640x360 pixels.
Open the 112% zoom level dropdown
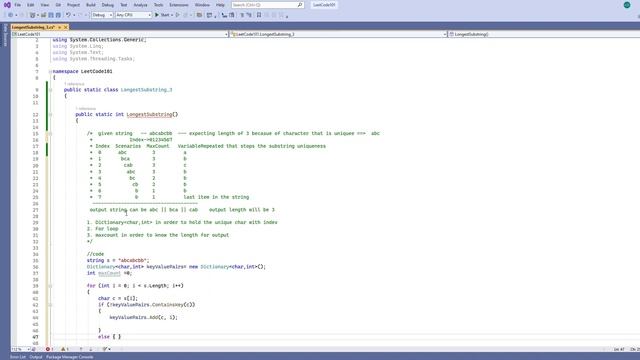click(x=20, y=349)
